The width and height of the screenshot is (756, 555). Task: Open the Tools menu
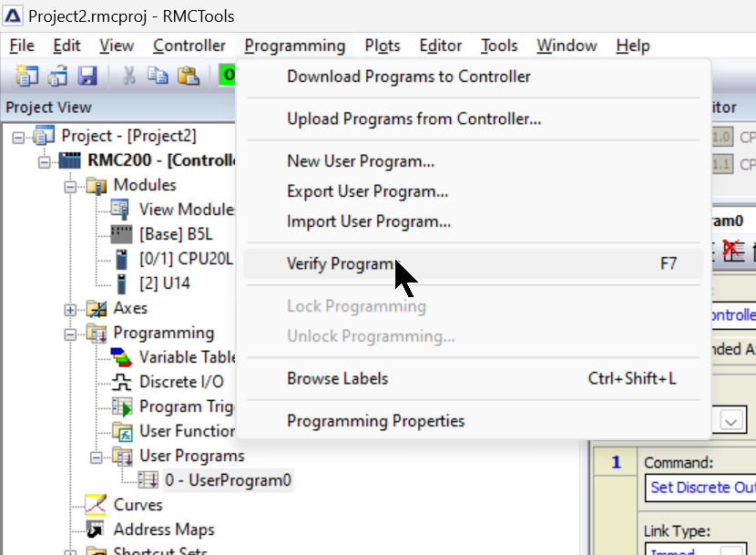499,46
